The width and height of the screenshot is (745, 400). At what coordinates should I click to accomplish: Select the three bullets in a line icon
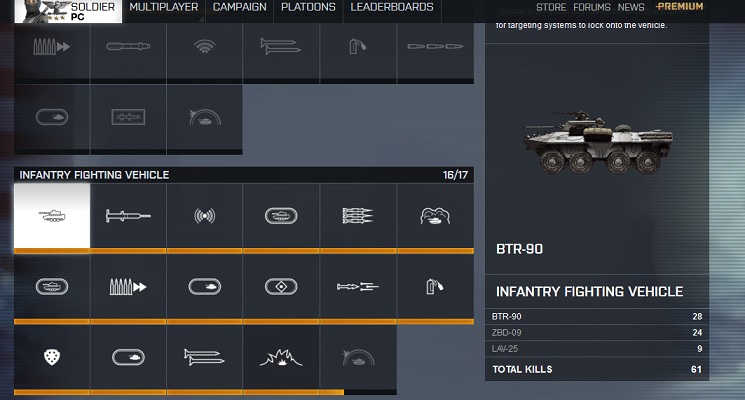pos(435,47)
